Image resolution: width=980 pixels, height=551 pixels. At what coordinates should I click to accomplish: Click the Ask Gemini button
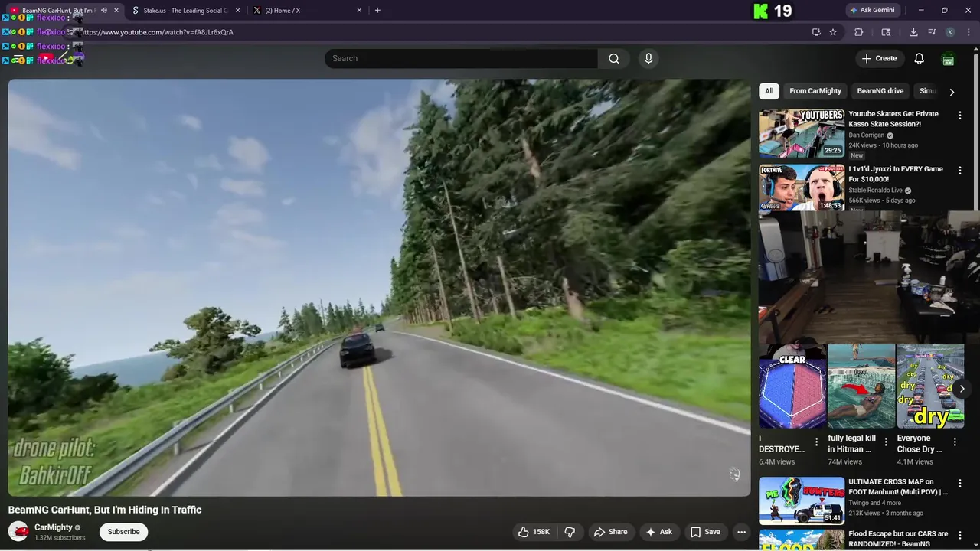(871, 11)
